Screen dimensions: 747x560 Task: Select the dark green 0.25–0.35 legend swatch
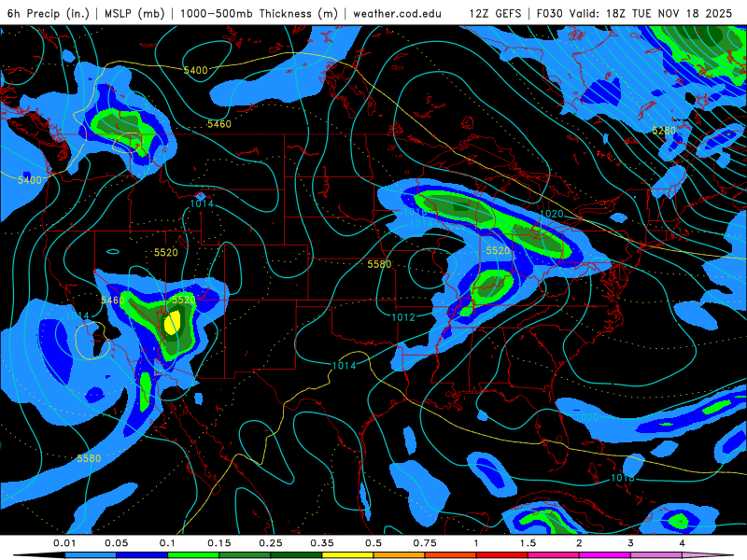pyautogui.click(x=296, y=555)
